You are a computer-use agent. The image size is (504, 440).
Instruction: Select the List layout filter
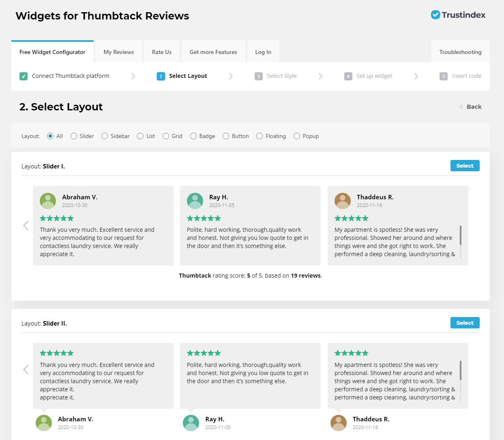pos(140,136)
